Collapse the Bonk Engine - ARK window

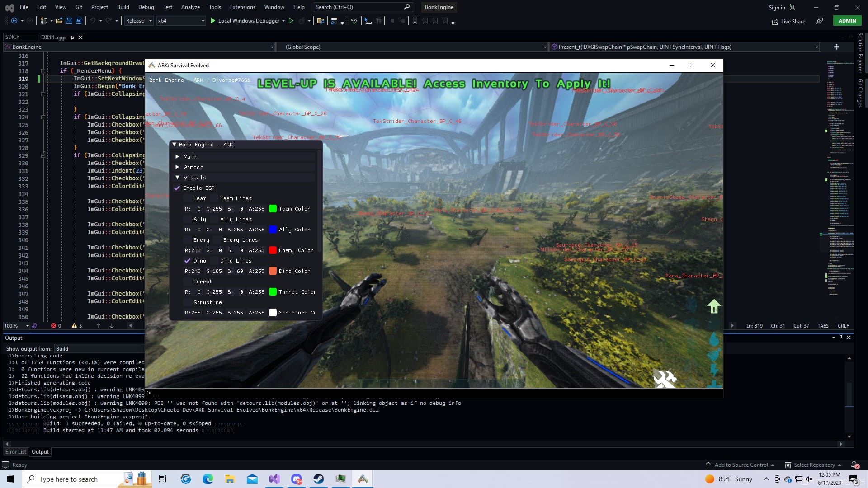pos(175,145)
